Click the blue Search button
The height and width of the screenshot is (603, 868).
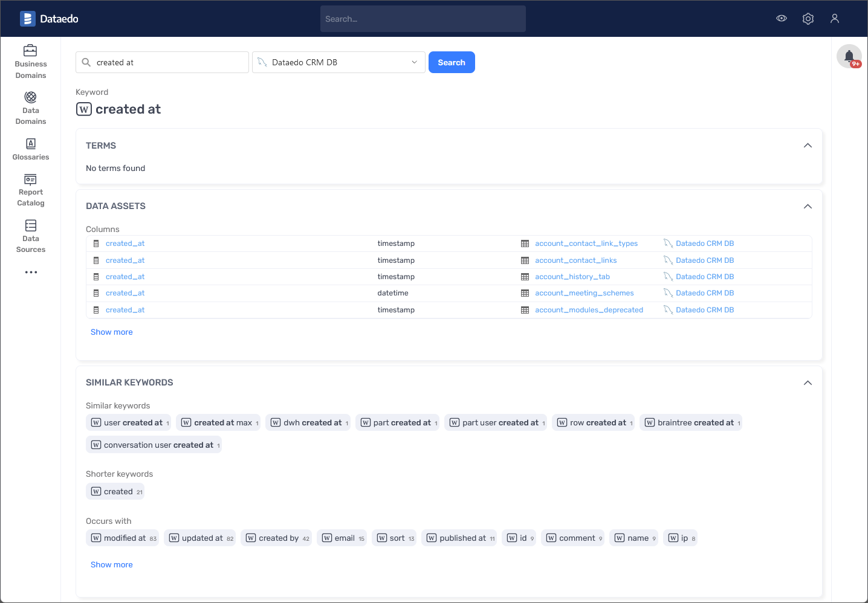pyautogui.click(x=452, y=62)
